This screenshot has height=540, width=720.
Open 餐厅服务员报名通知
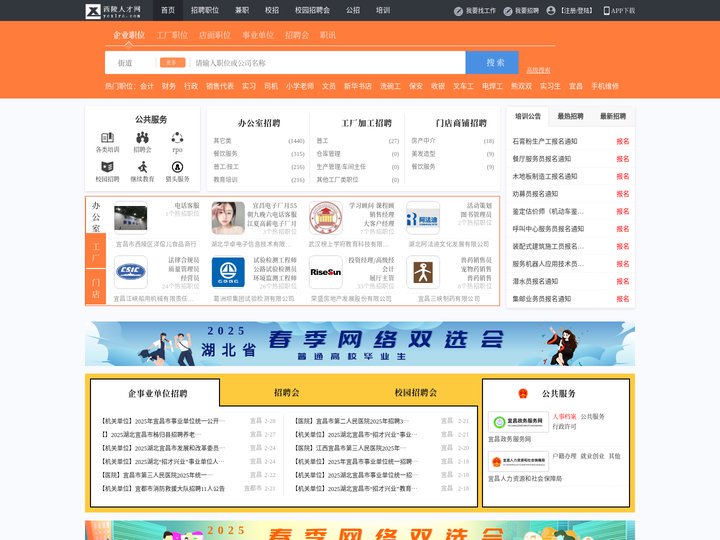click(541, 159)
